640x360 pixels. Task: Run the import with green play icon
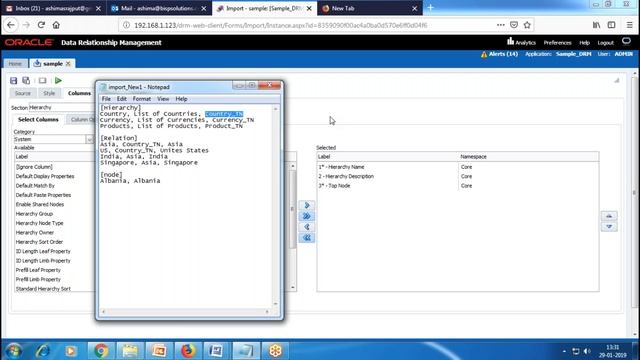pos(58,80)
